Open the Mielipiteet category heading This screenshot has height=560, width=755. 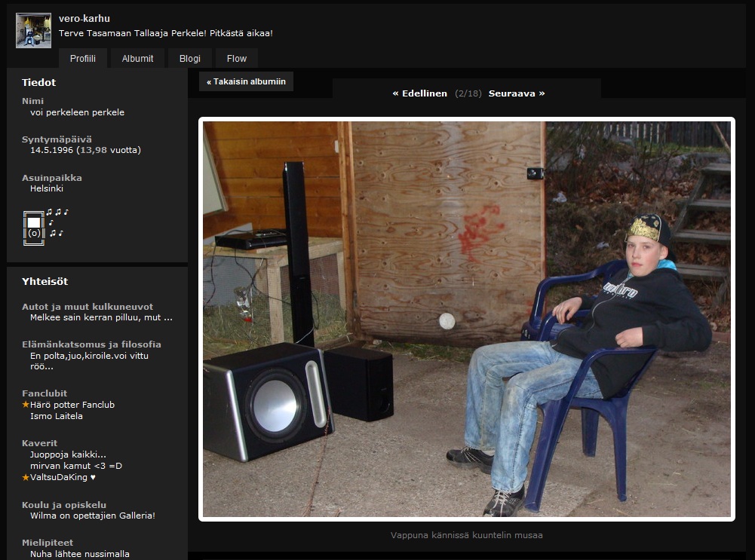click(48, 542)
